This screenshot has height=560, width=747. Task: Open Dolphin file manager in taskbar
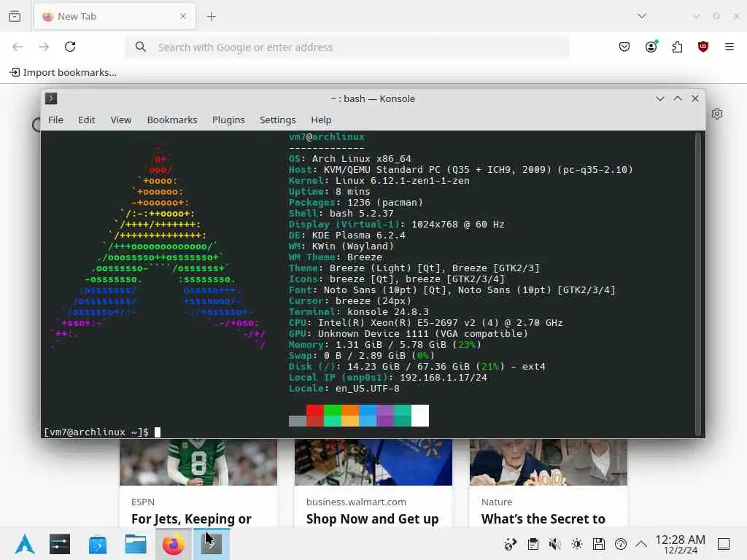coord(136,544)
